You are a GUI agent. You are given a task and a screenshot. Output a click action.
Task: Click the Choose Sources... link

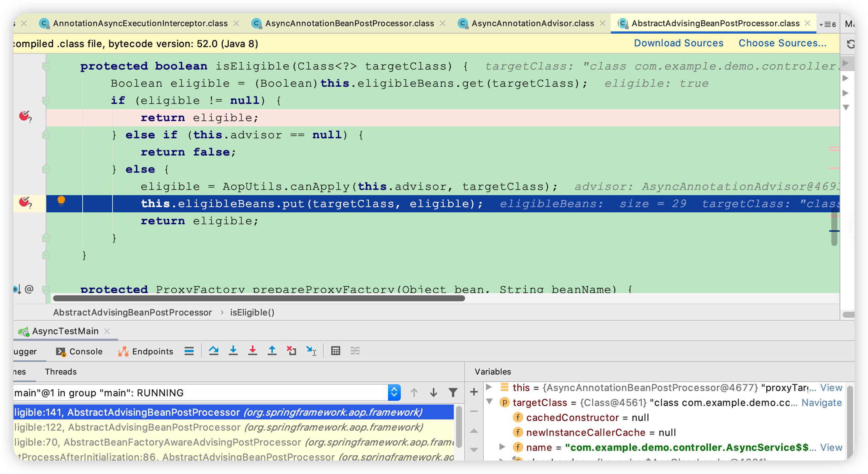coord(782,43)
